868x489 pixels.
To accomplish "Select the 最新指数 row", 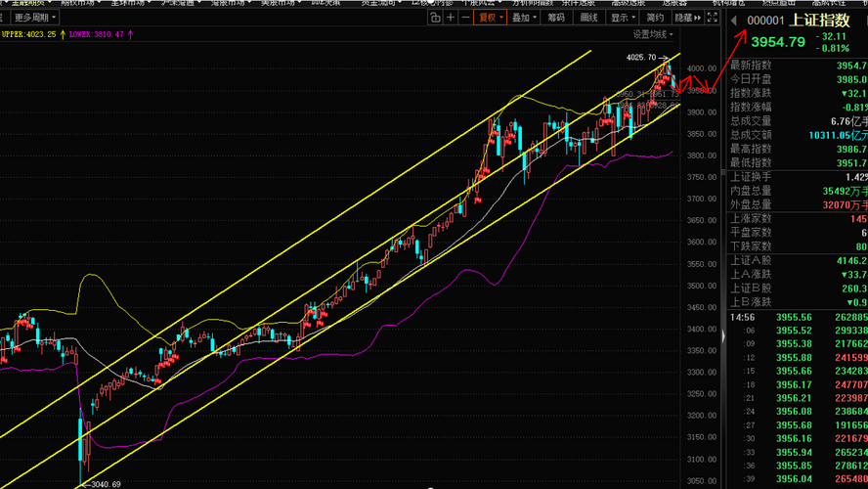I will pyautogui.click(x=798, y=66).
